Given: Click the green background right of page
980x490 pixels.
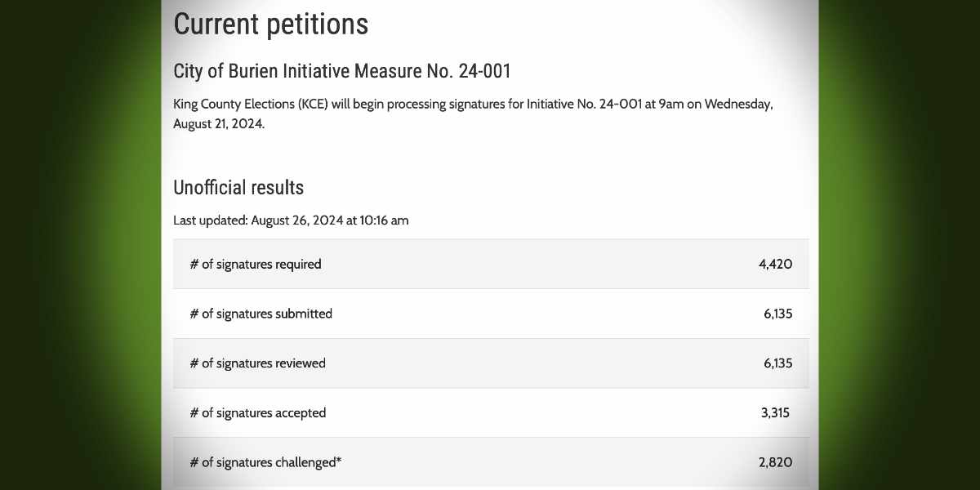Looking at the screenshot, I should tap(898, 245).
